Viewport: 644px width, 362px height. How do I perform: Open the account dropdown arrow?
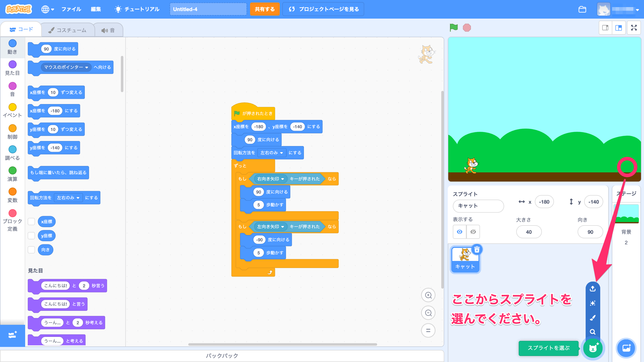tap(637, 10)
